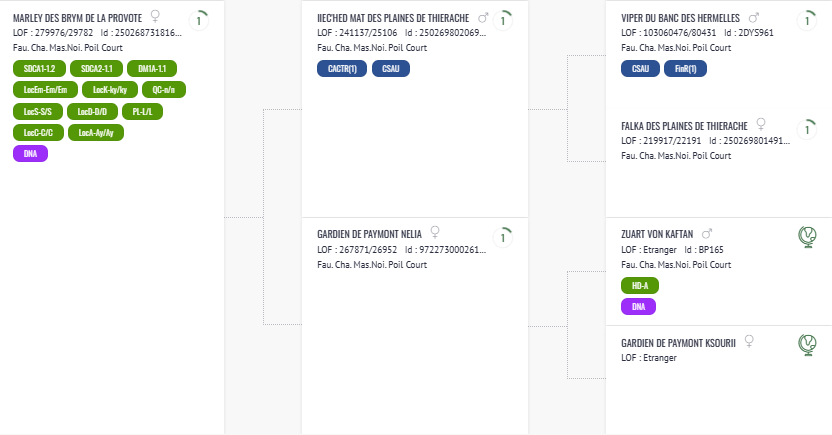Image resolution: width=832 pixels, height=435 pixels.
Task: Click the female symbol next to MARLEY DES BRYM
Action: 155,16
